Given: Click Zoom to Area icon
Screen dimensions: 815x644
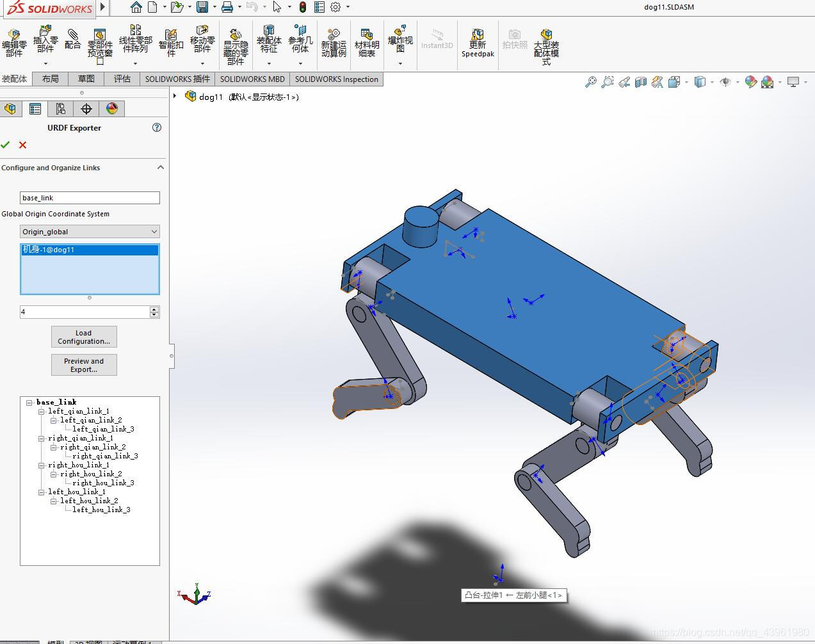Looking at the screenshot, I should 607,82.
